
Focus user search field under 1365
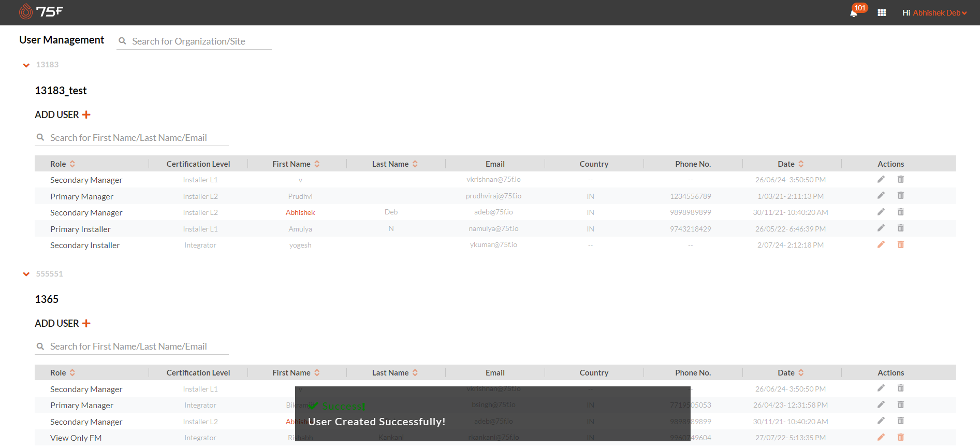(132, 346)
